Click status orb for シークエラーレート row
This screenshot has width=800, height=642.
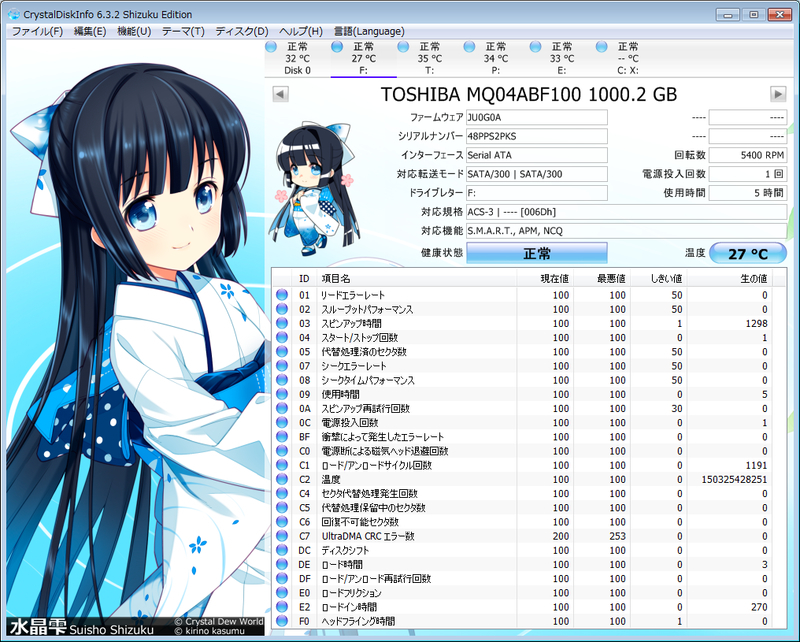click(x=282, y=366)
